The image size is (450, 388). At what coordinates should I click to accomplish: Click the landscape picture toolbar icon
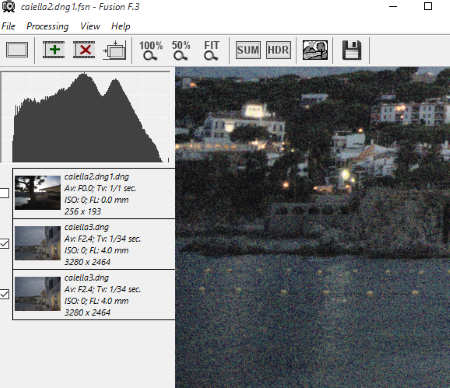pyautogui.click(x=315, y=50)
